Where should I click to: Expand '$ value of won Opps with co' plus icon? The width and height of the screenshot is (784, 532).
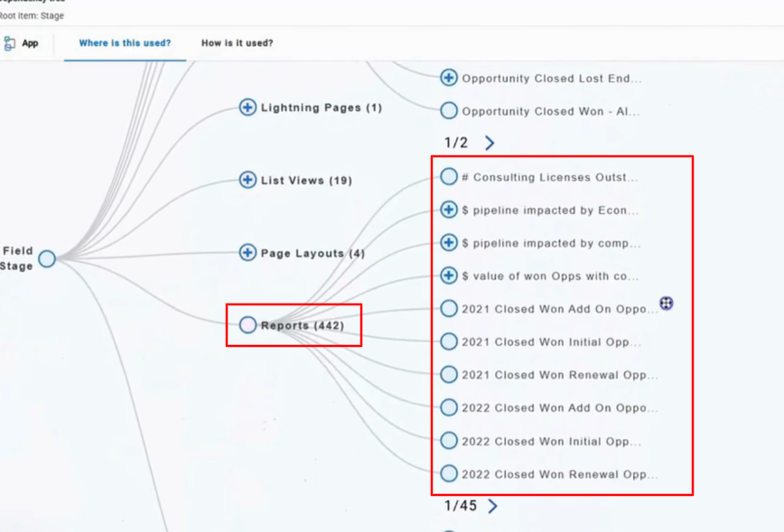449,275
